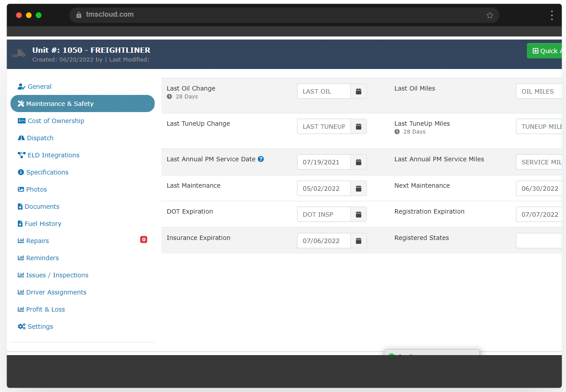Open the Issues / Inspections section

click(x=53, y=275)
